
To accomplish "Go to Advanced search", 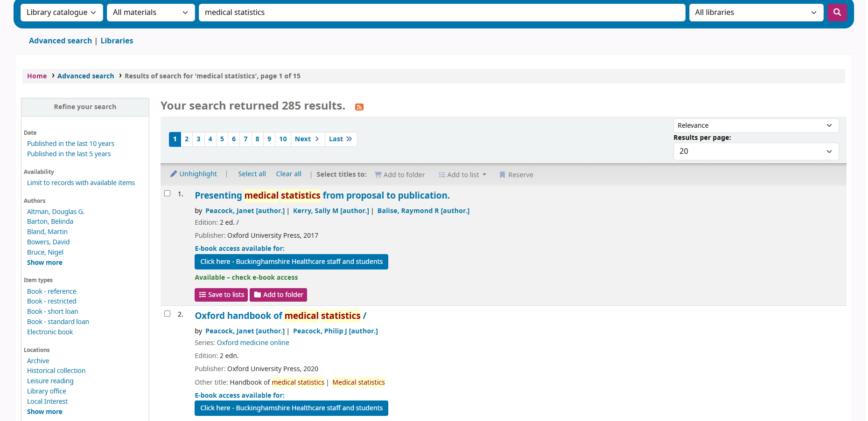I will 60,41.
